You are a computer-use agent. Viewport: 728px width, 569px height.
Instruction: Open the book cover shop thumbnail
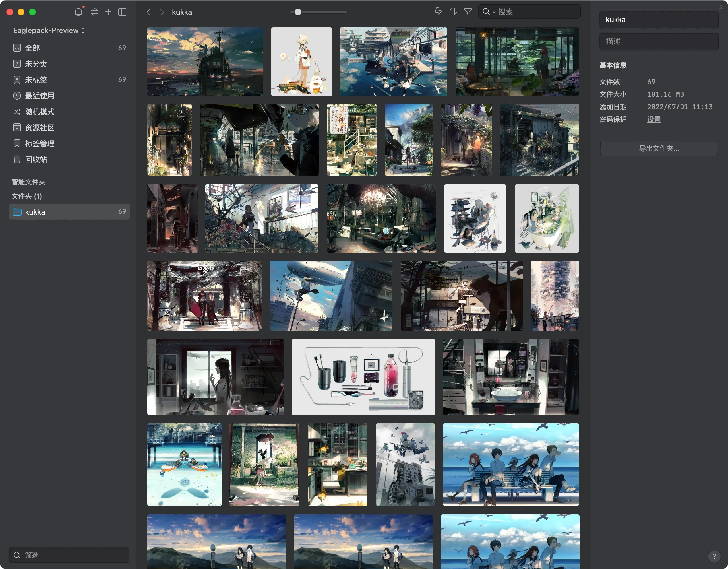pyautogui.click(x=352, y=140)
